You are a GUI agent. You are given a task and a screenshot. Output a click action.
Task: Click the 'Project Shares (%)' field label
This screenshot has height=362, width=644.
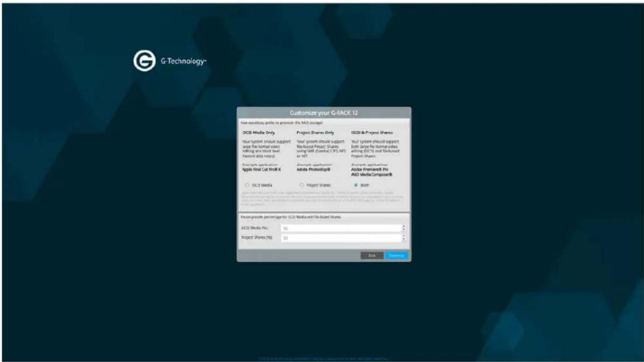(x=256, y=238)
